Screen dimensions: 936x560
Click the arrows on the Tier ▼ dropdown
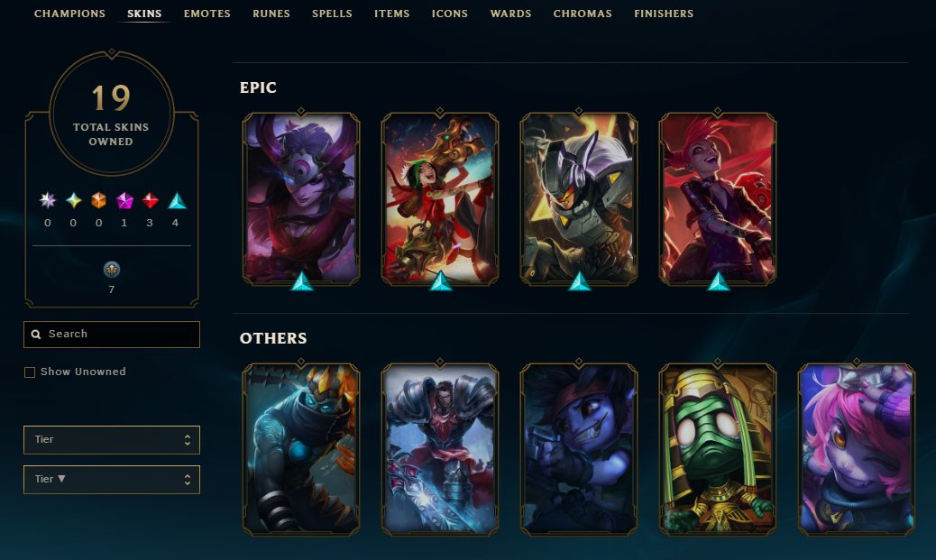[188, 480]
